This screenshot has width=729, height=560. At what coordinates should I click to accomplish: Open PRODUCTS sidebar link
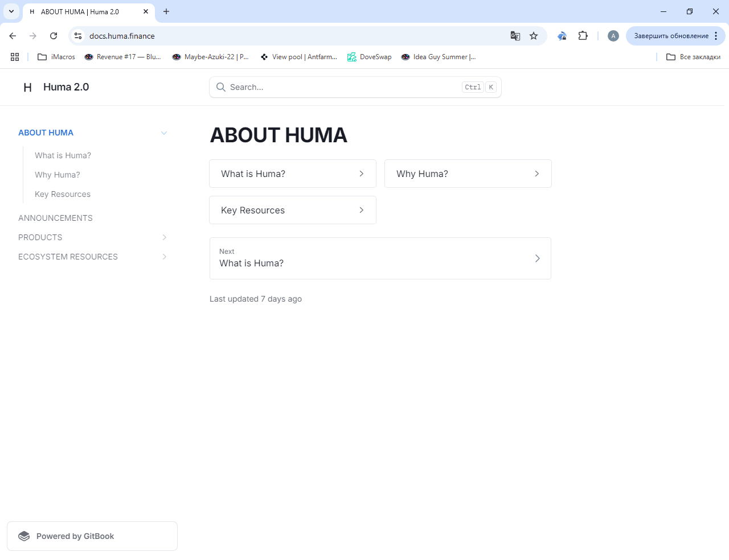point(40,237)
